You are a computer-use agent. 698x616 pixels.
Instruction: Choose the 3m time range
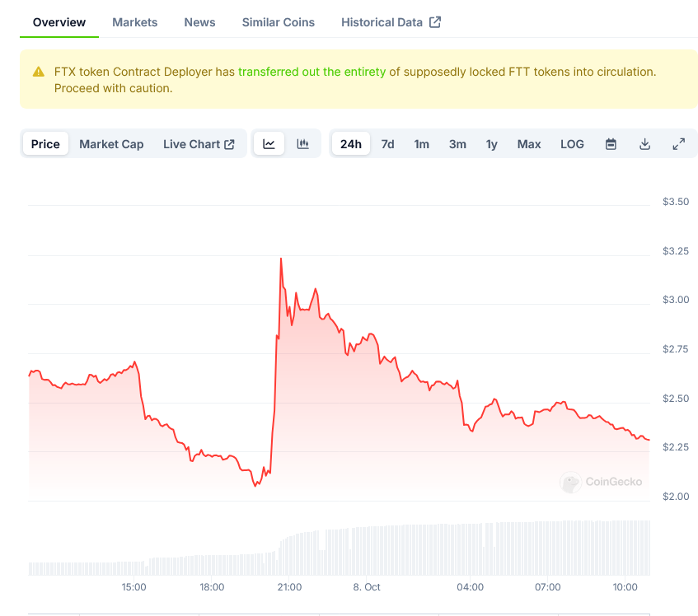click(x=457, y=144)
